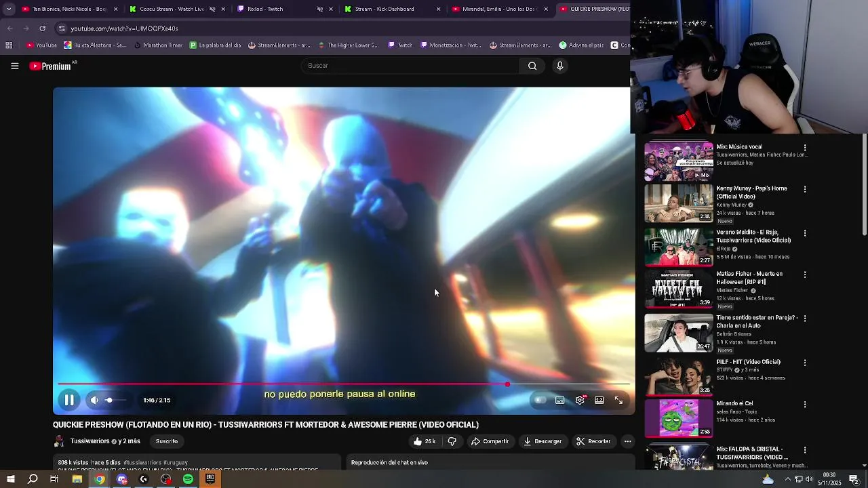Open Mix: Música vocal thumbnail
The width and height of the screenshot is (868, 488).
(678, 161)
